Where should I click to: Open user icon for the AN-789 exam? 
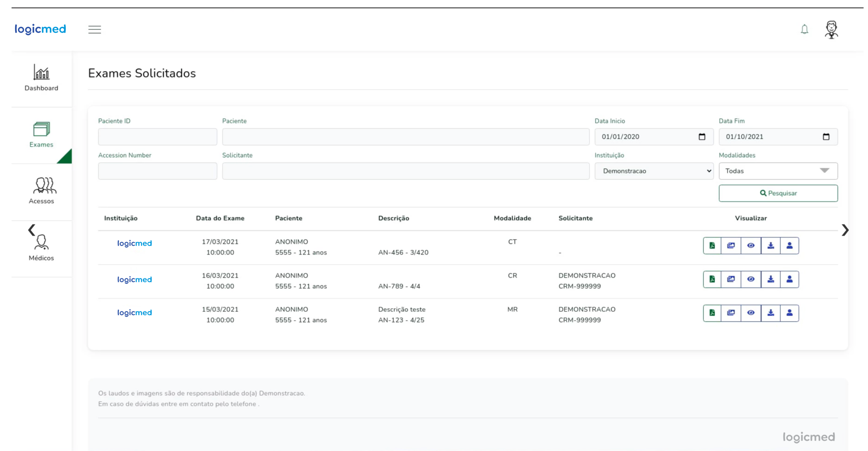(x=789, y=280)
